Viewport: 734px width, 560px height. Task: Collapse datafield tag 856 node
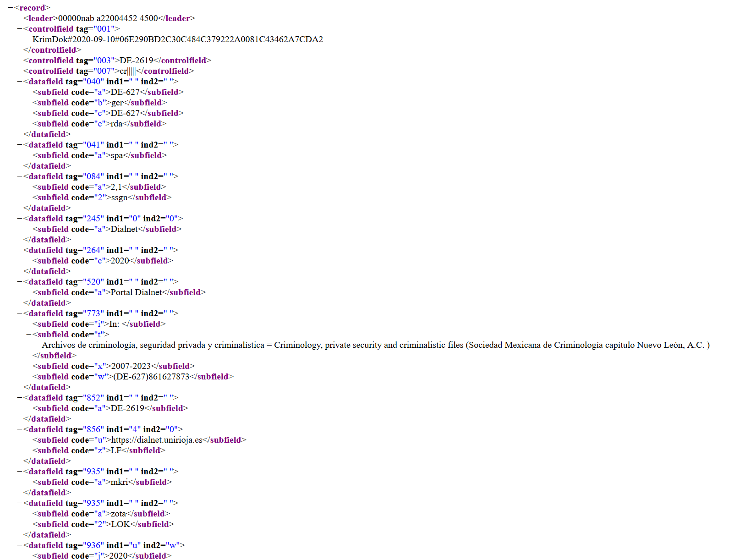point(20,429)
